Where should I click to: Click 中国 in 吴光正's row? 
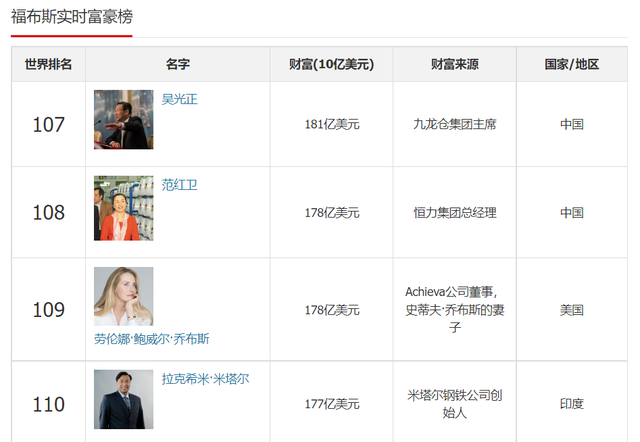tap(572, 124)
